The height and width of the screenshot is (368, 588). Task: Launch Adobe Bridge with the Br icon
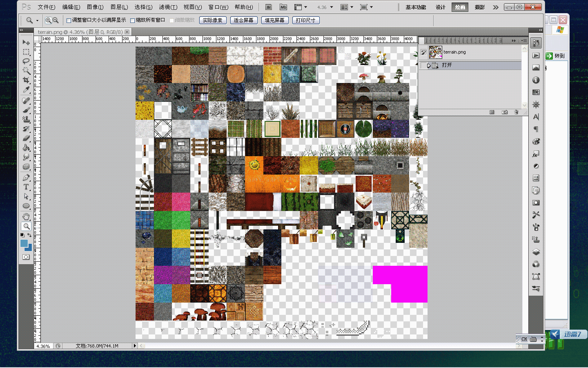click(268, 7)
